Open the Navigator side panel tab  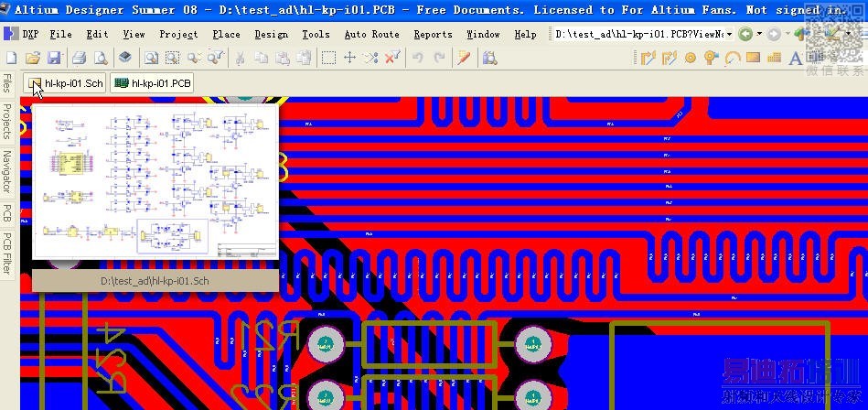pos(6,171)
